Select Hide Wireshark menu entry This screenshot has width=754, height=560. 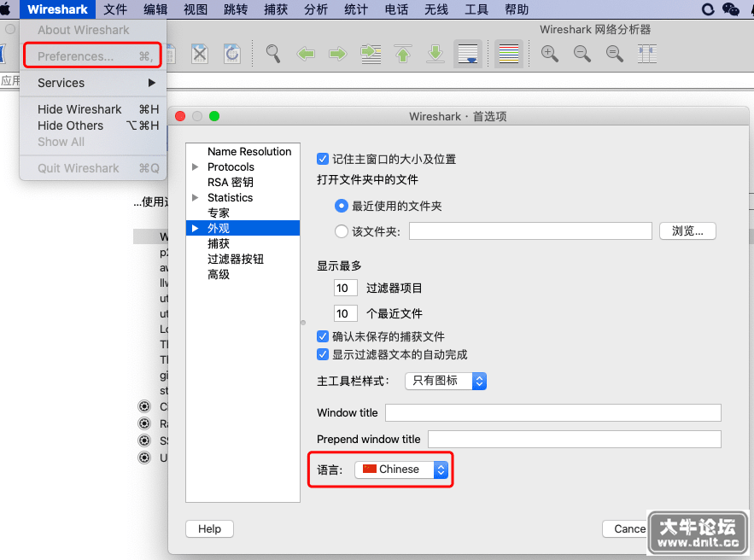click(x=93, y=109)
